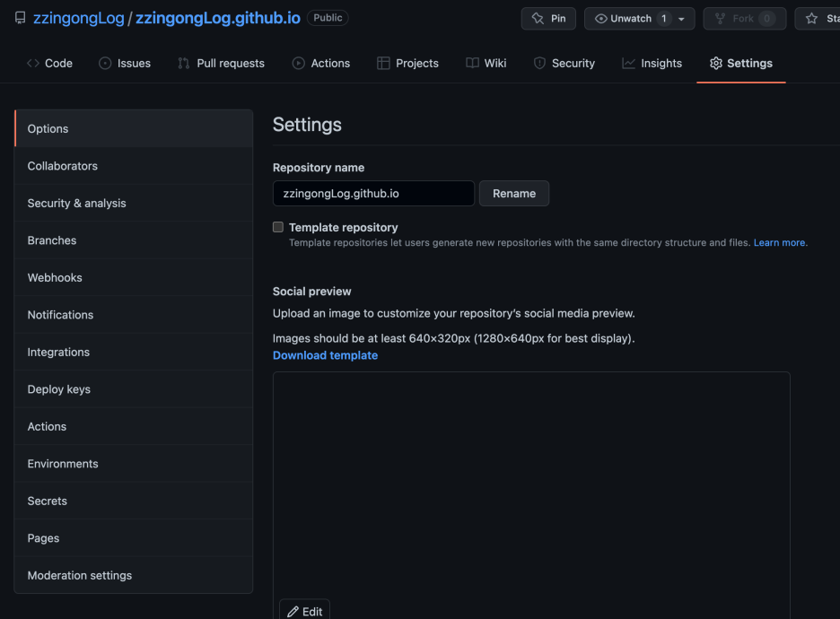
Task: Open the Security tab
Action: tap(564, 63)
